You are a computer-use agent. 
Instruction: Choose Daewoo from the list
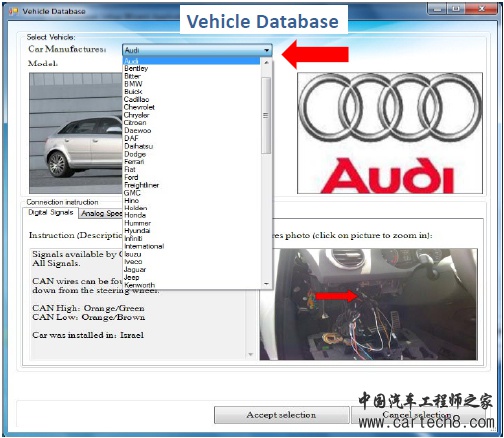[192, 131]
